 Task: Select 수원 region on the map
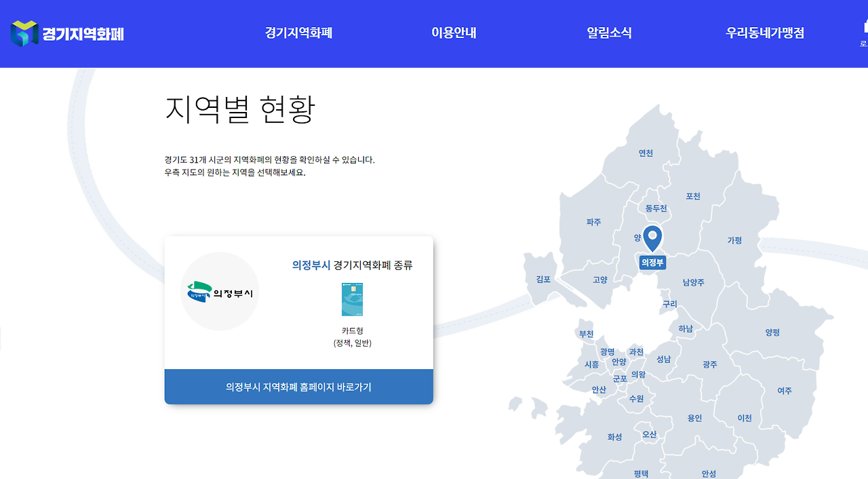click(x=636, y=399)
